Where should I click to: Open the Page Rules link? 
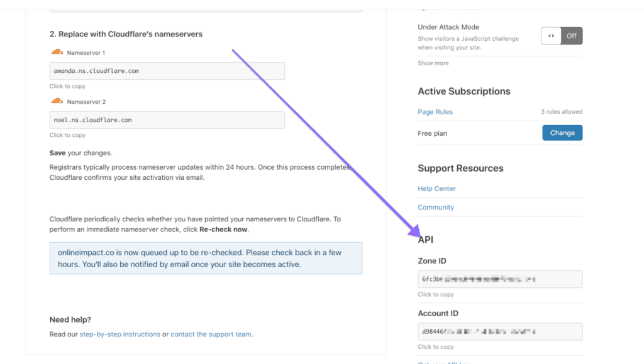[435, 112]
